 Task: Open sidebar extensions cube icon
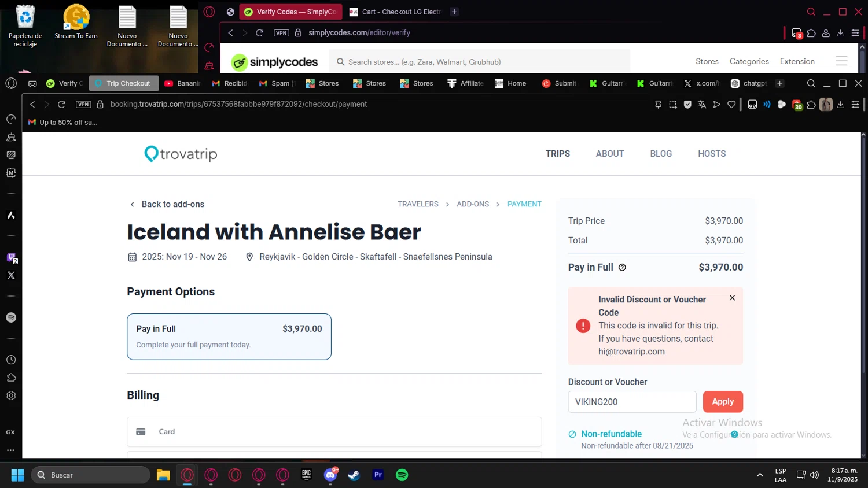(x=11, y=378)
